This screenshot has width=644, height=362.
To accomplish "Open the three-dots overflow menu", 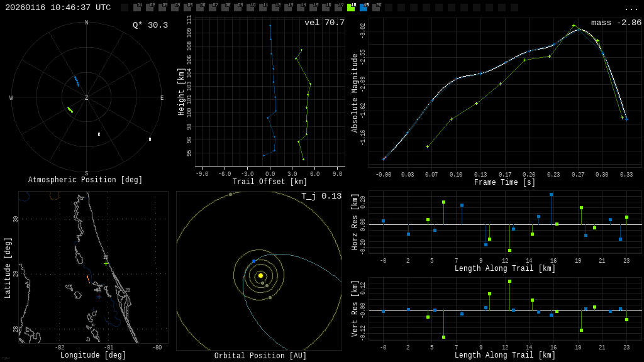I will click(x=631, y=8).
